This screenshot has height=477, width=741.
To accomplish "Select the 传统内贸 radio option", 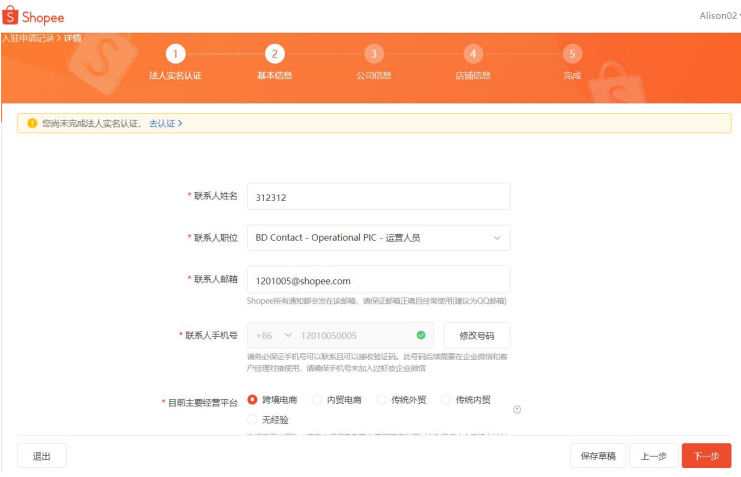I will click(446, 400).
